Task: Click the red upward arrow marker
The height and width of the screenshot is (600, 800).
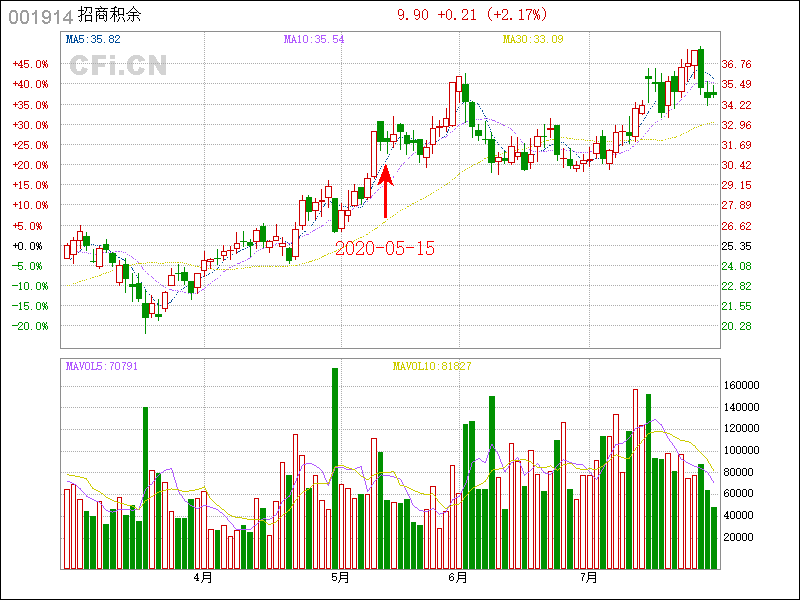Action: 386,192
